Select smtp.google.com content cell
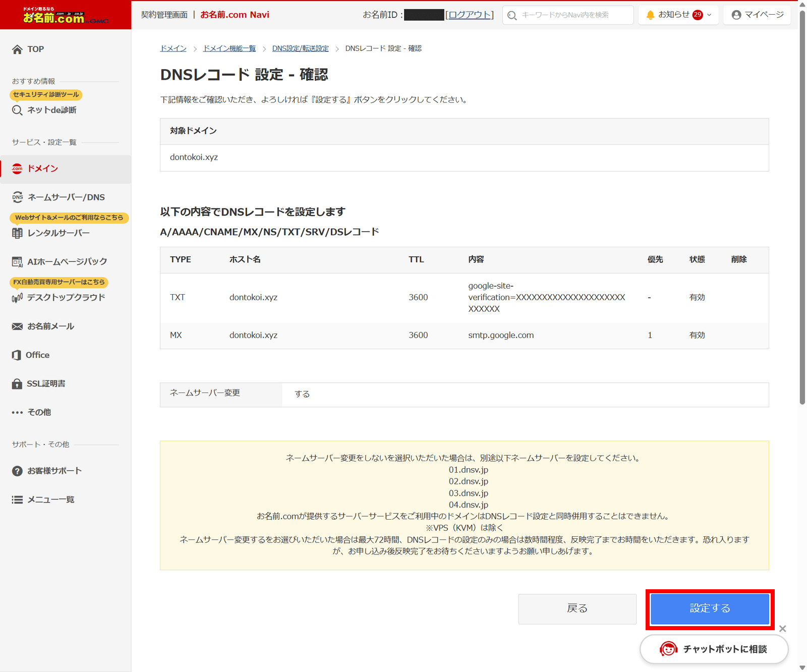Screen dimensions: 807x672 pos(501,335)
